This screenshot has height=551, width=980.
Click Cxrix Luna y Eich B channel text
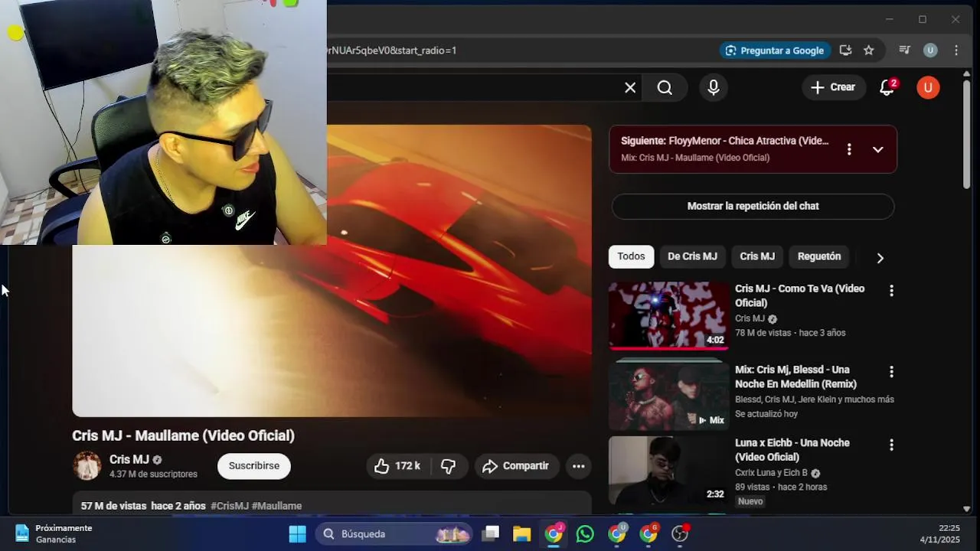tap(772, 473)
